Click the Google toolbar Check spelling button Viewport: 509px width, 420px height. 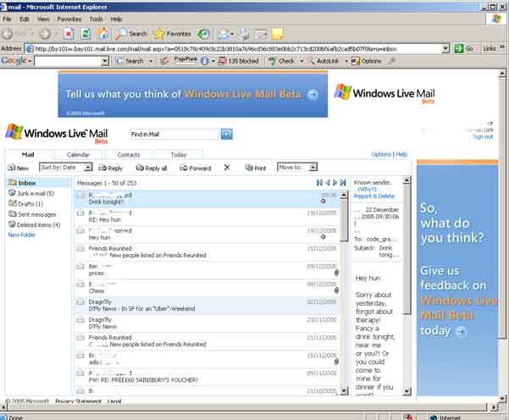tap(281, 61)
